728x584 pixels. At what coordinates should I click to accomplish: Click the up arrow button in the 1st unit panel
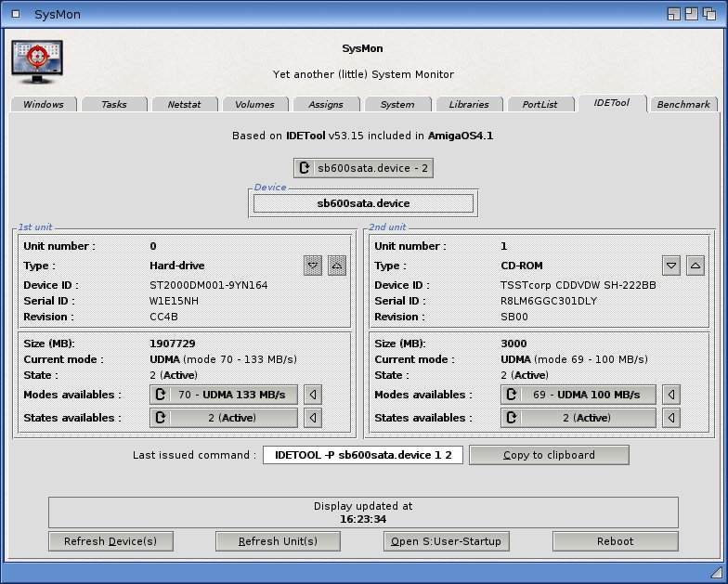337,266
